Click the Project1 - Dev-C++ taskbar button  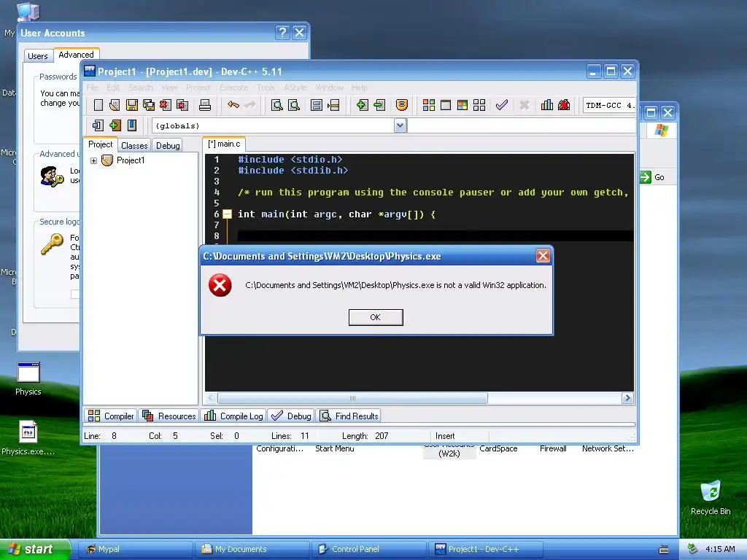(x=486, y=549)
